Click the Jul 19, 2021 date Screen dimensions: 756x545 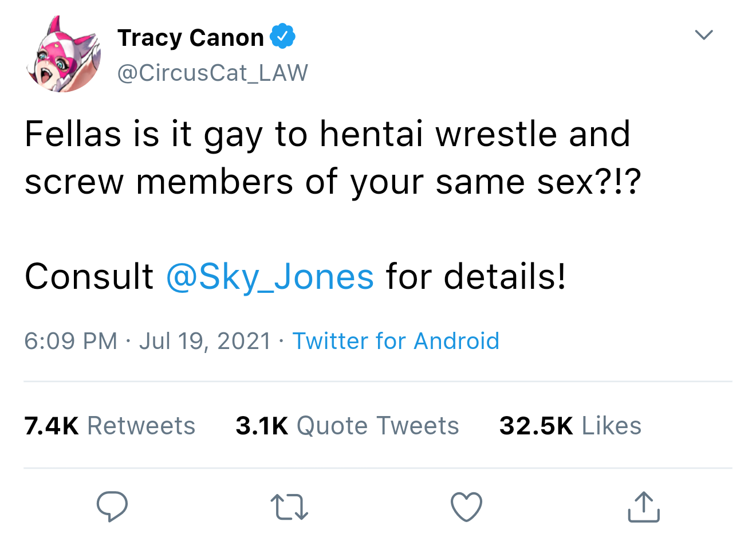tap(204, 341)
